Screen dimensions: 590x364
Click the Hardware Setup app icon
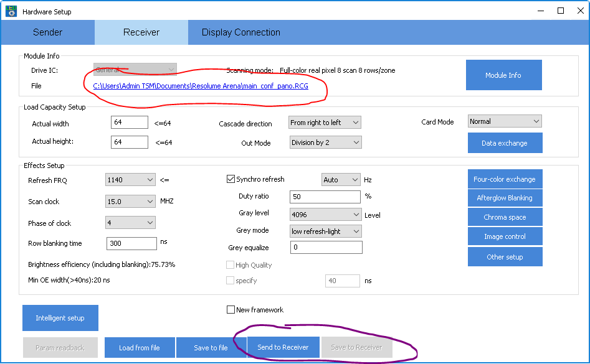click(11, 11)
